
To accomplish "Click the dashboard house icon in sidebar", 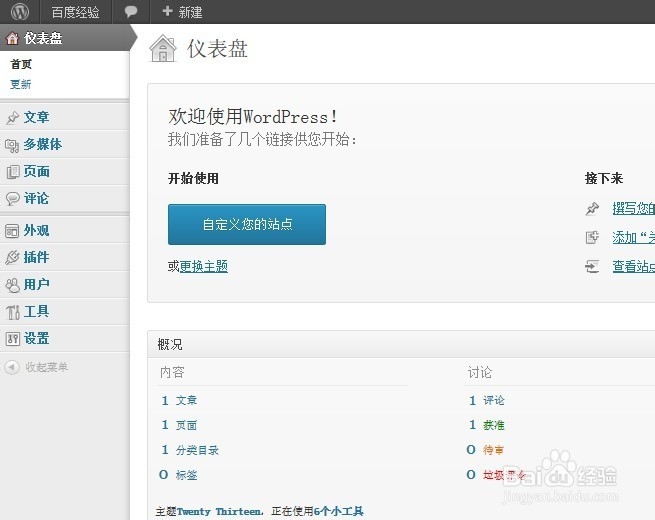I will click(13, 38).
